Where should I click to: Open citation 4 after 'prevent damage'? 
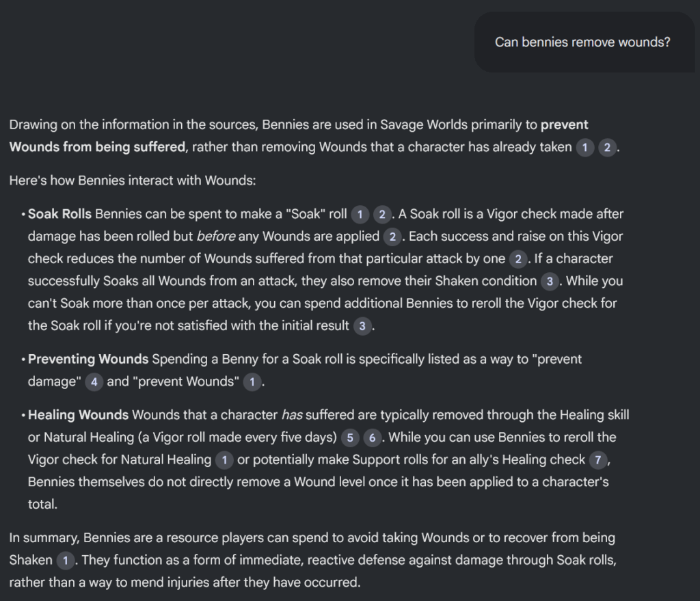click(94, 382)
